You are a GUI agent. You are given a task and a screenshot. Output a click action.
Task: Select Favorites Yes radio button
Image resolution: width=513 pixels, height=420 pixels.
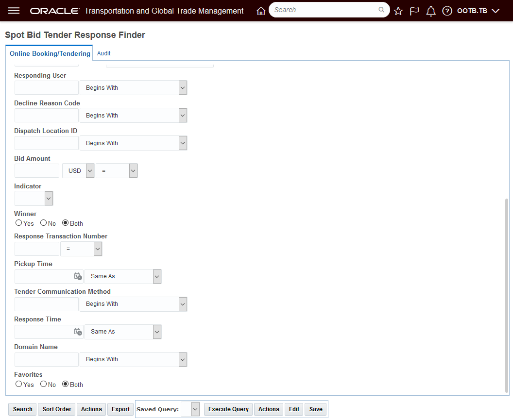(x=18, y=384)
